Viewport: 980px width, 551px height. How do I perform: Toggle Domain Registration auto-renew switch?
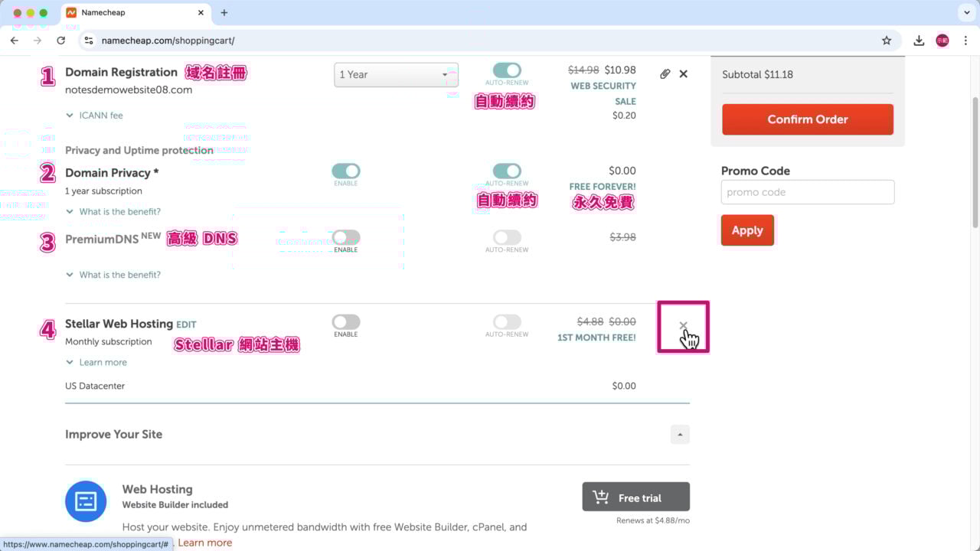coord(507,70)
